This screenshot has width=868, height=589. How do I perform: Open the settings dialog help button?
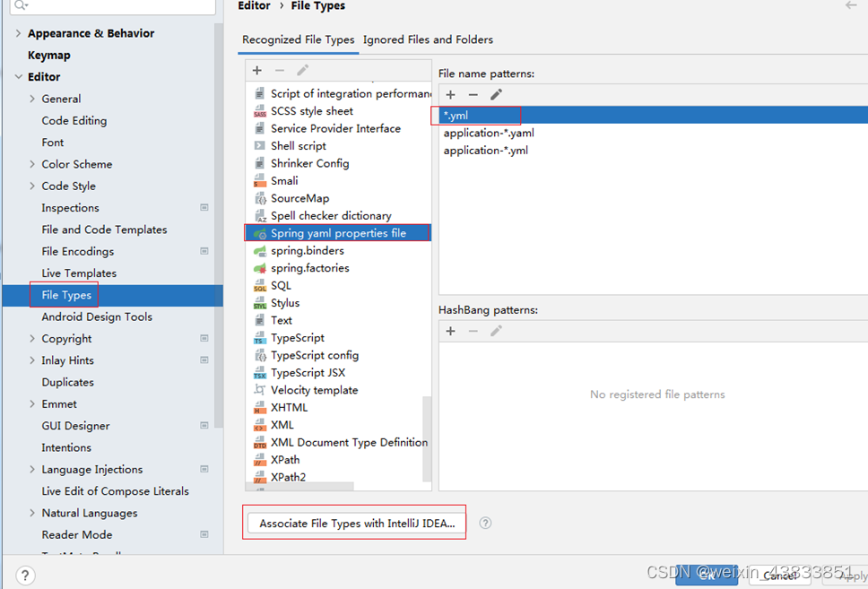pos(25,576)
